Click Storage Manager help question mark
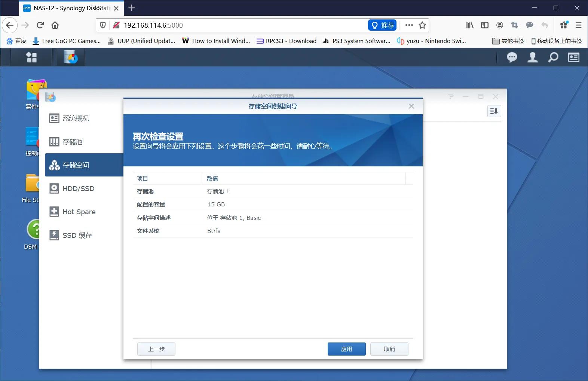 point(451,97)
